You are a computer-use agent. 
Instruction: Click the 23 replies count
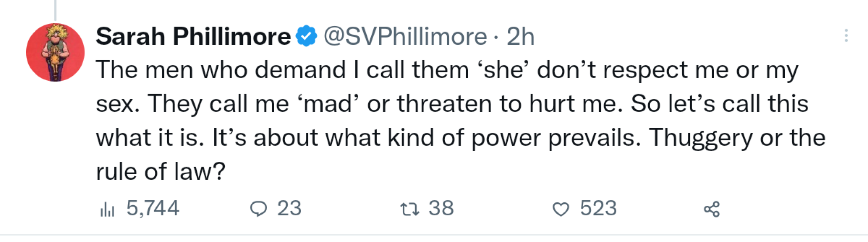click(289, 208)
